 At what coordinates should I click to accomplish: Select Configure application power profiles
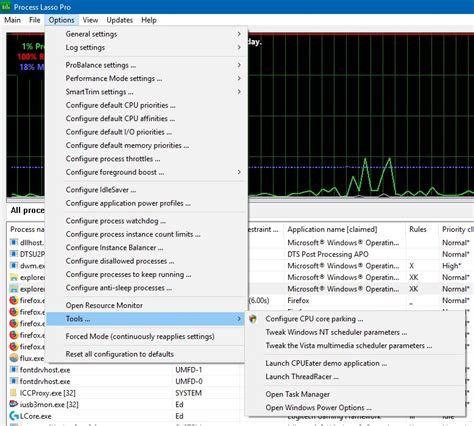(146, 203)
